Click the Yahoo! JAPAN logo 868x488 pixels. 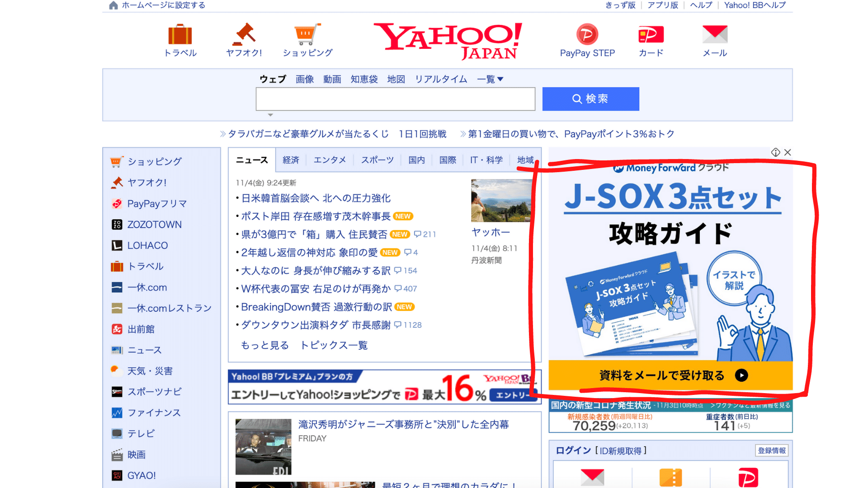tap(448, 41)
